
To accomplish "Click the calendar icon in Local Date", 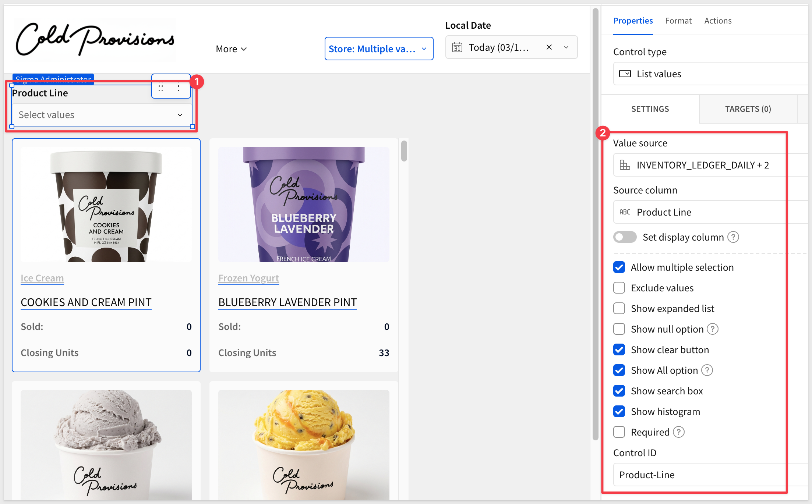I will 457,47.
